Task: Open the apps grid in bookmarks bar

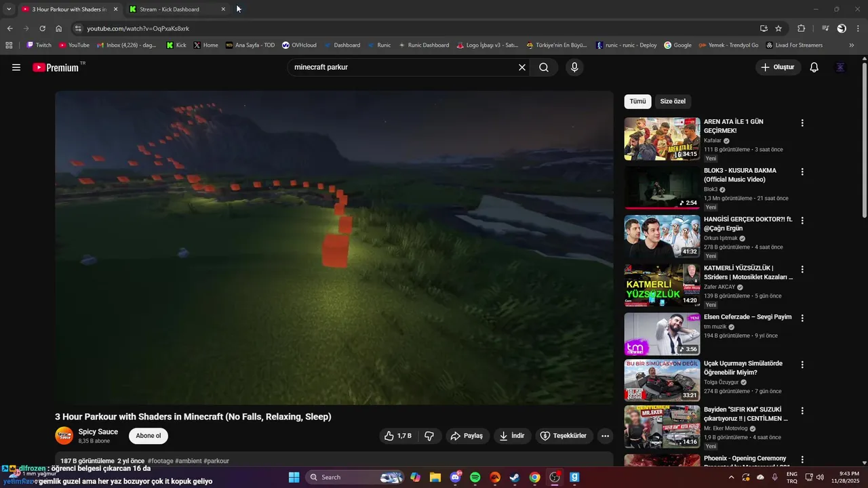Action: coord(9,45)
